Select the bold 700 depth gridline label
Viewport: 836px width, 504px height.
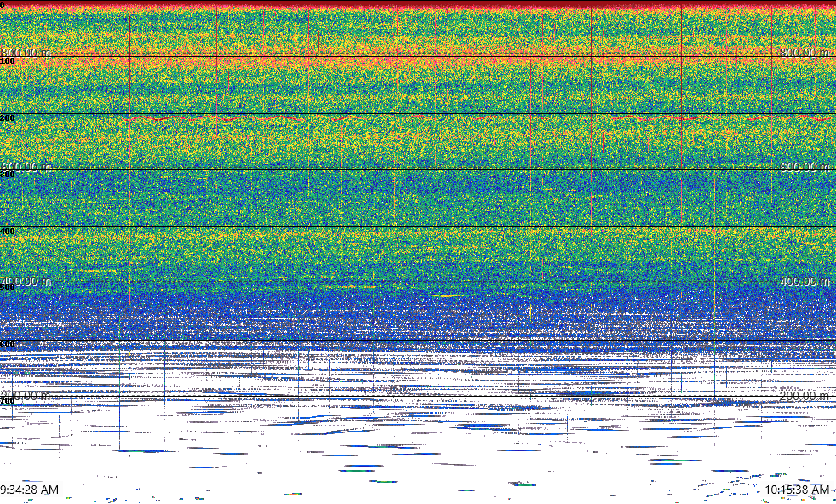(8, 400)
